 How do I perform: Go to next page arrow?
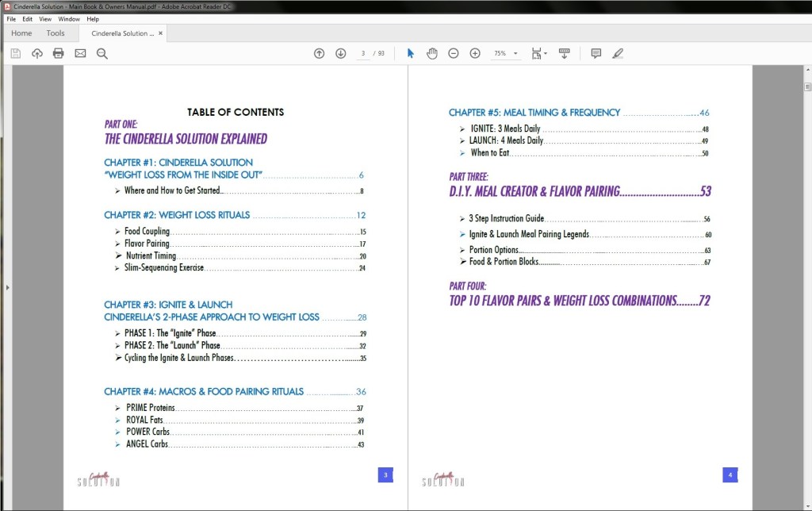341,53
